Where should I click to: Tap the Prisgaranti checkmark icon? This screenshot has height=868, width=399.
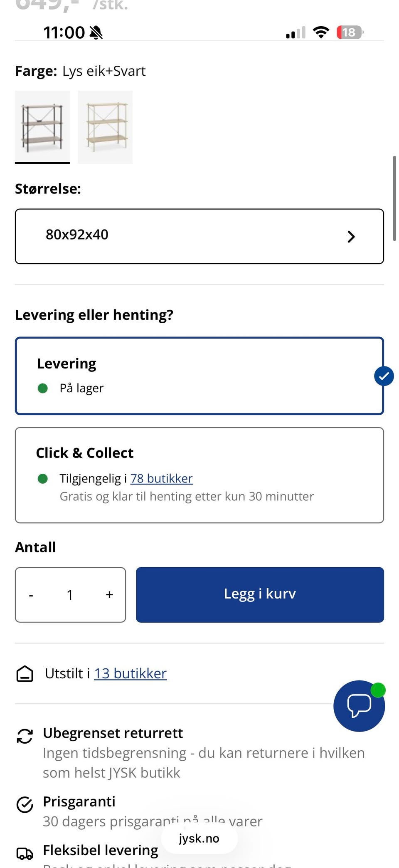(x=25, y=804)
